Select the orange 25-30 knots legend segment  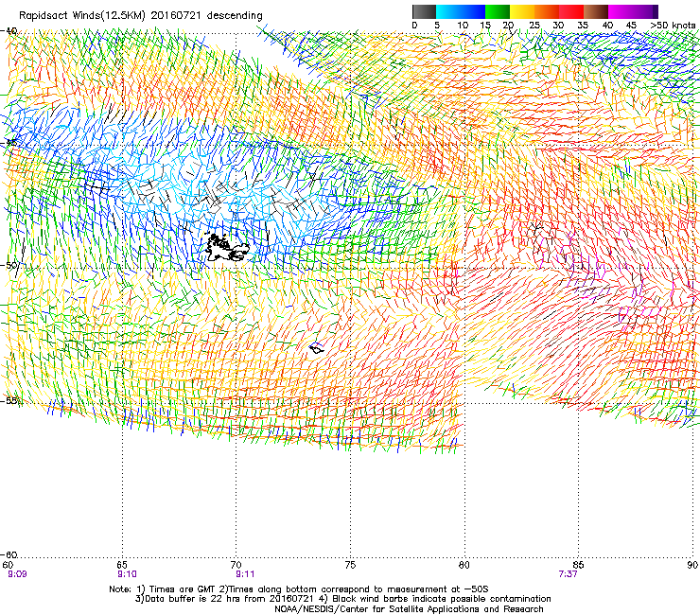[547, 11]
